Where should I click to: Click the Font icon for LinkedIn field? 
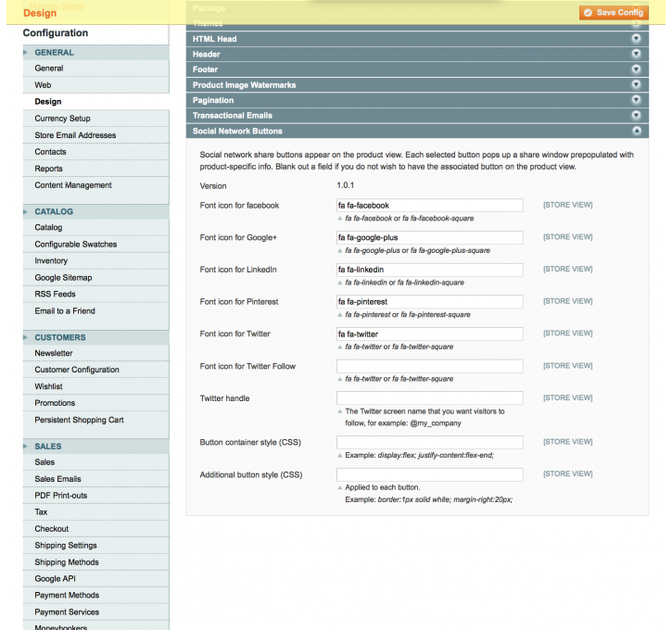429,270
